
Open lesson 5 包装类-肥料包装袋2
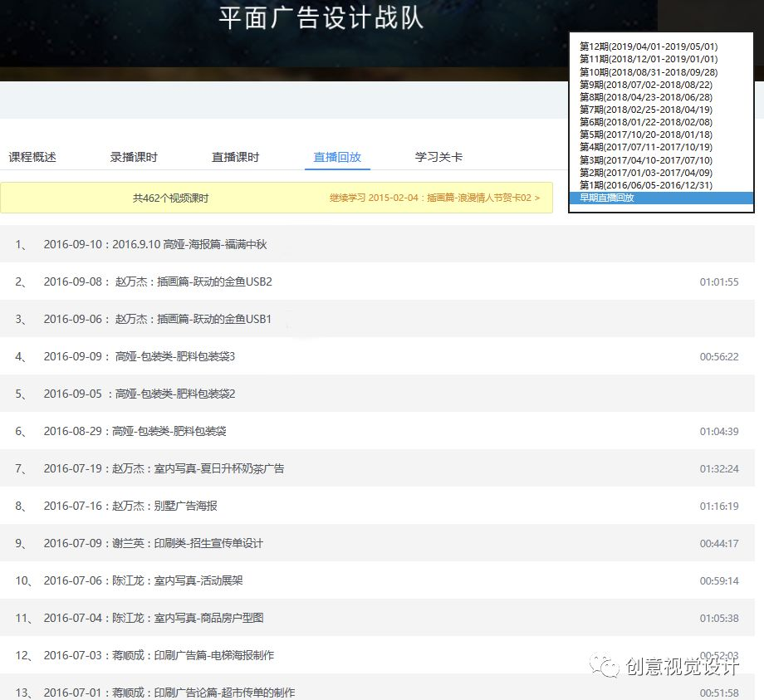377,394
